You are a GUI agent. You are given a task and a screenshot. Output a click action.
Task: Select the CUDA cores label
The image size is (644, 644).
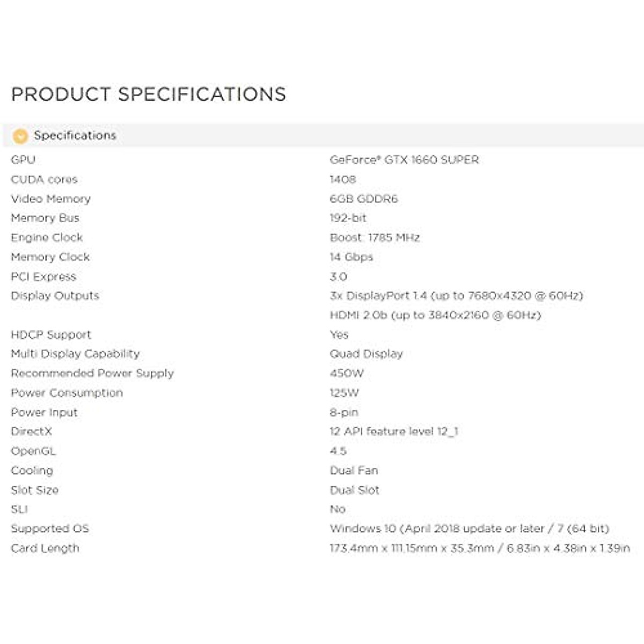pyautogui.click(x=44, y=179)
